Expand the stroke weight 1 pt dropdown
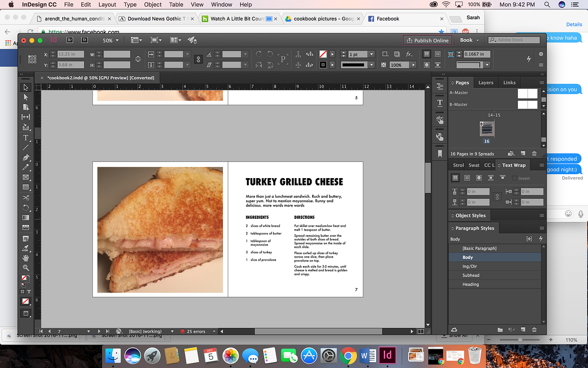The image size is (588, 368). click(x=371, y=54)
